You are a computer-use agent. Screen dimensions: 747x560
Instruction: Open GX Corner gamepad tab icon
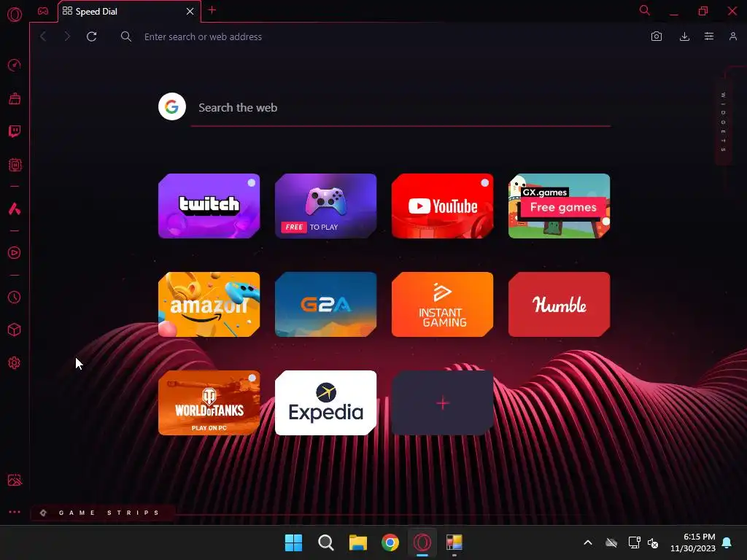(x=43, y=11)
